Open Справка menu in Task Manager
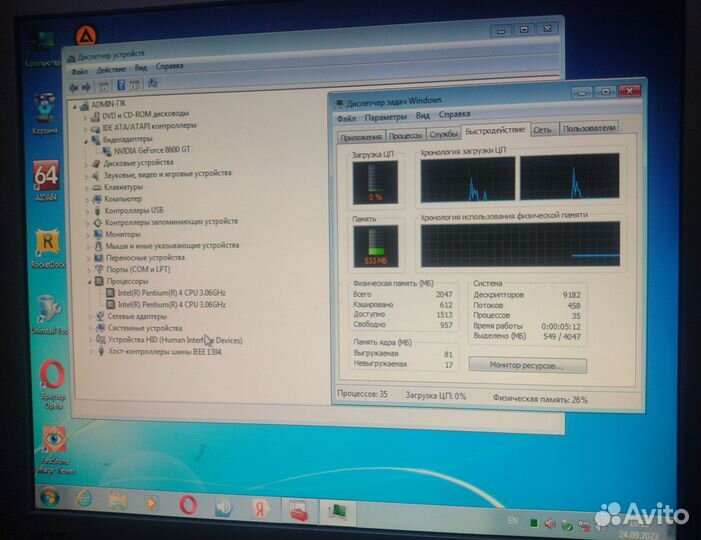Viewport: 701px width, 540px height. tap(454, 114)
